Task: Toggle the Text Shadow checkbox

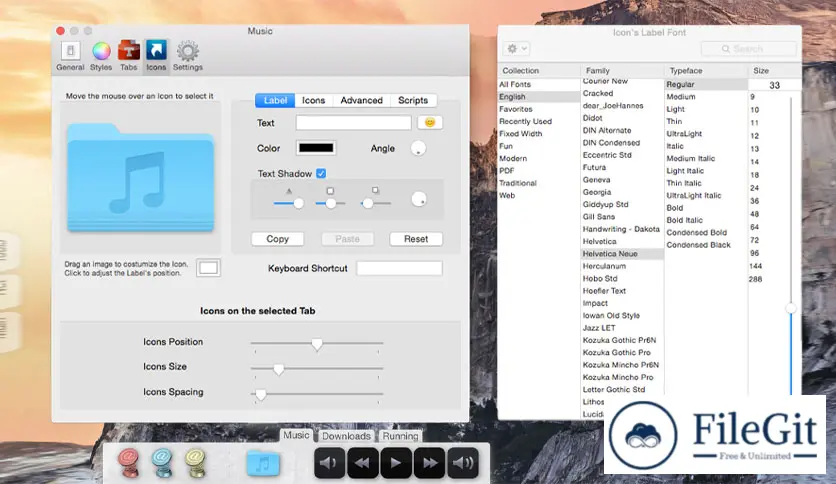Action: tap(321, 173)
